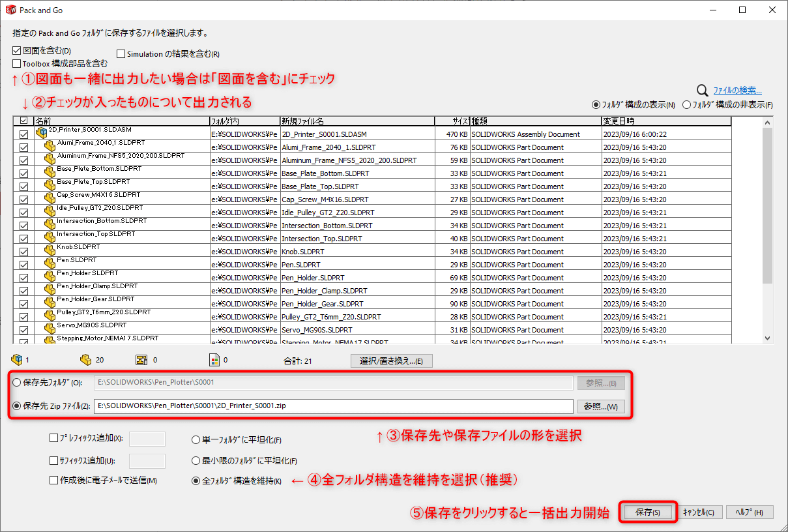Click the 保存 button to start export

click(x=647, y=512)
